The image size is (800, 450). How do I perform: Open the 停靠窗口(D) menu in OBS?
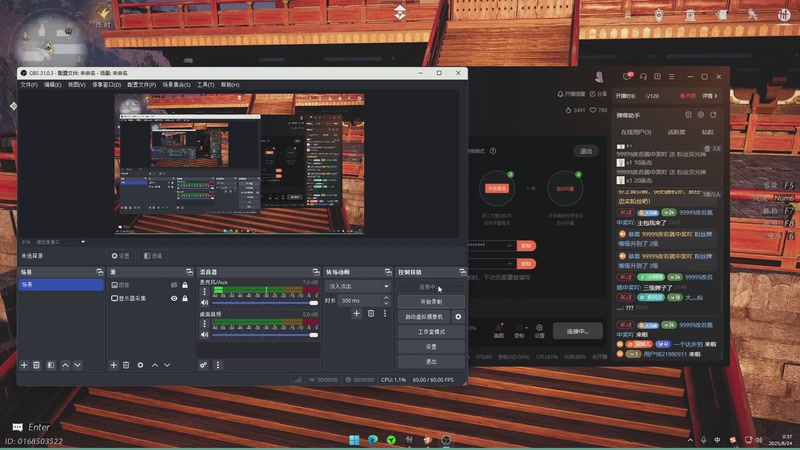coord(107,85)
